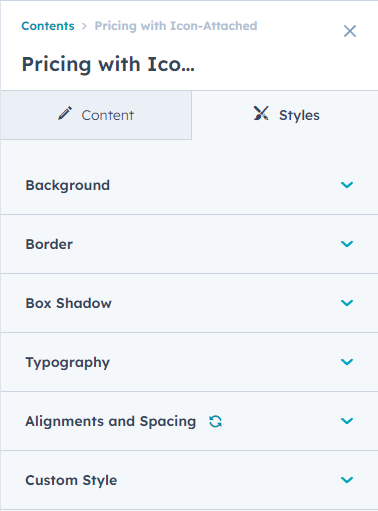Click the paintbrush icon on Styles tab

tap(261, 113)
